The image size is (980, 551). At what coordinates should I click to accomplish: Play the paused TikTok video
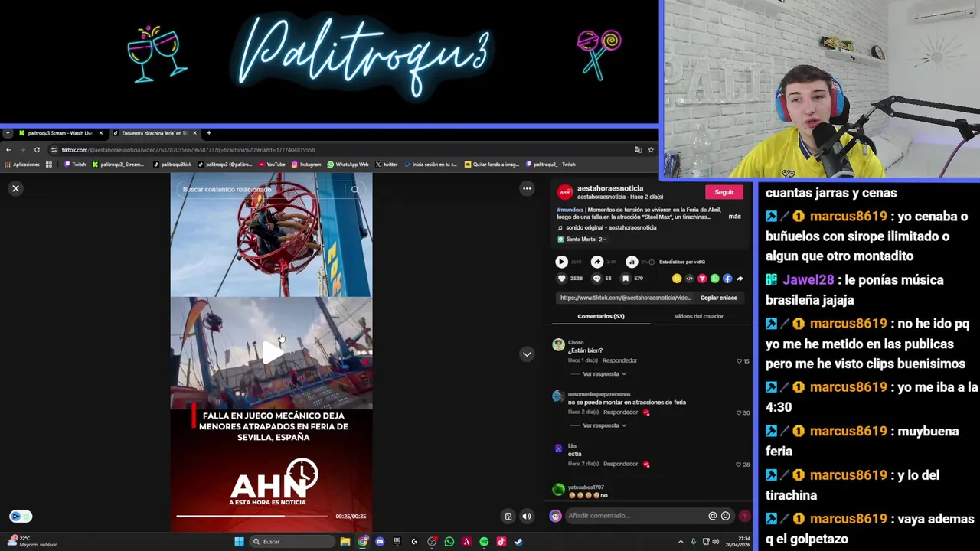click(x=272, y=352)
